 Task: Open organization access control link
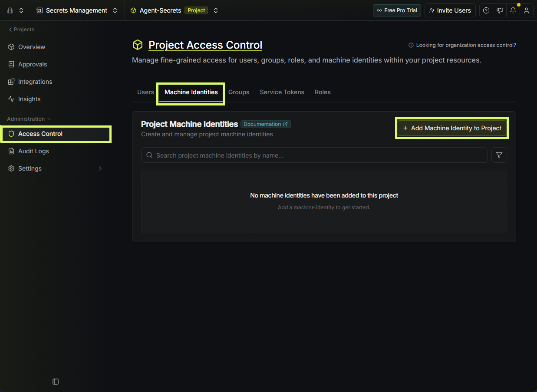tap(466, 45)
